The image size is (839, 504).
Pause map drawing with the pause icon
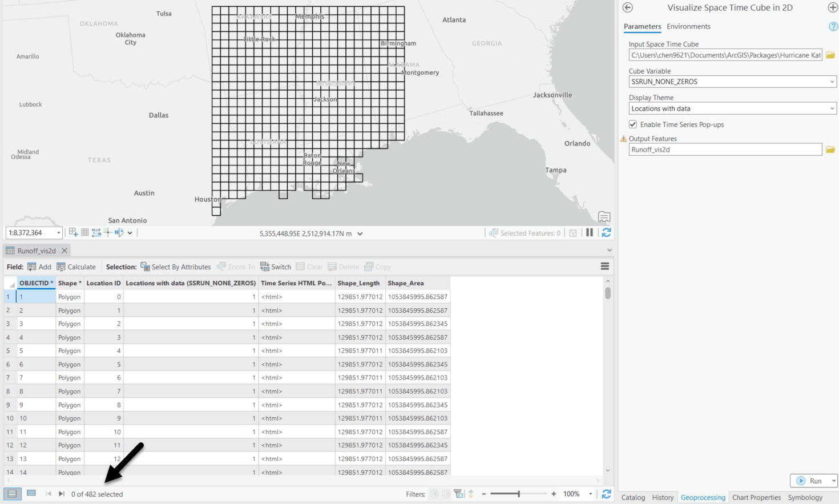coord(590,233)
